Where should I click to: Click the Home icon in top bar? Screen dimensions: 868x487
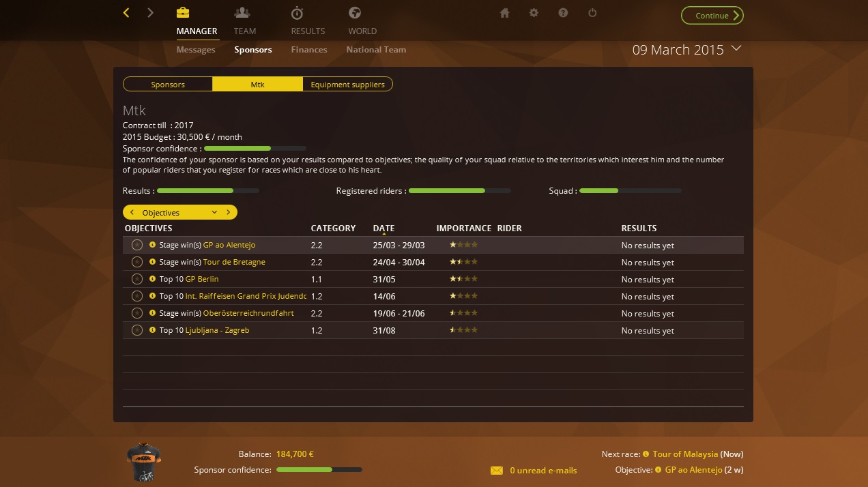(x=505, y=13)
